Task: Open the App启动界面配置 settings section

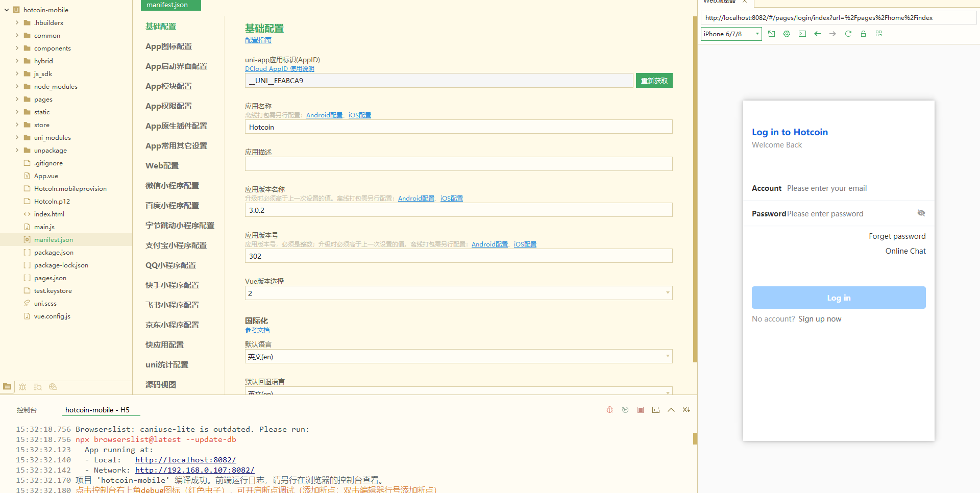Action: click(x=176, y=66)
